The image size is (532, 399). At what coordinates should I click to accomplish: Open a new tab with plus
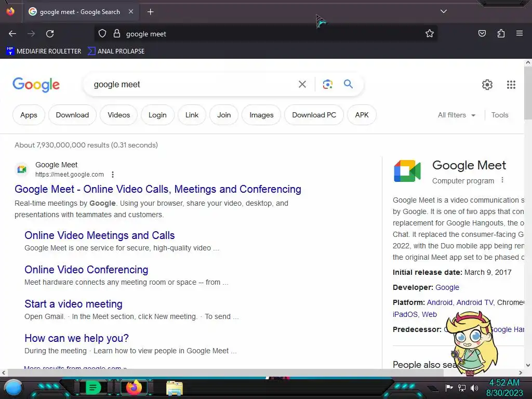tap(150, 12)
